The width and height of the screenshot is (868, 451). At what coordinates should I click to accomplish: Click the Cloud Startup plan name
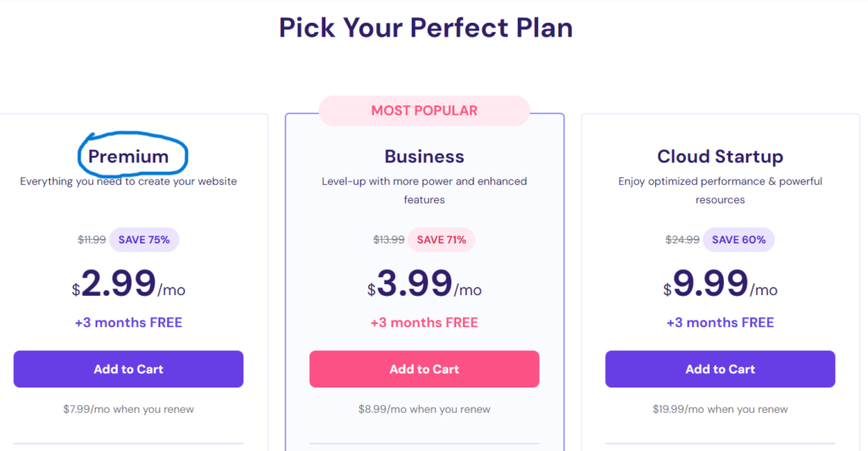pos(720,157)
